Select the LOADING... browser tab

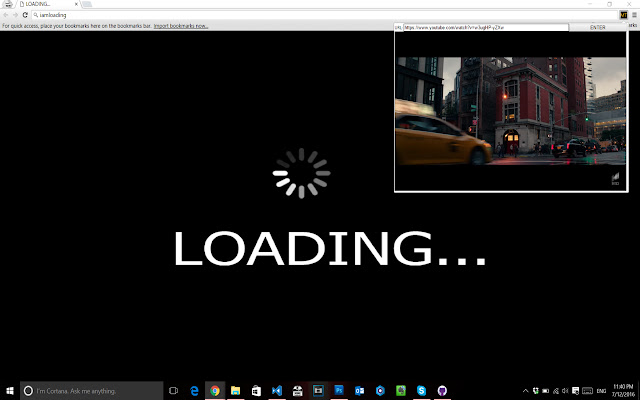48,4
